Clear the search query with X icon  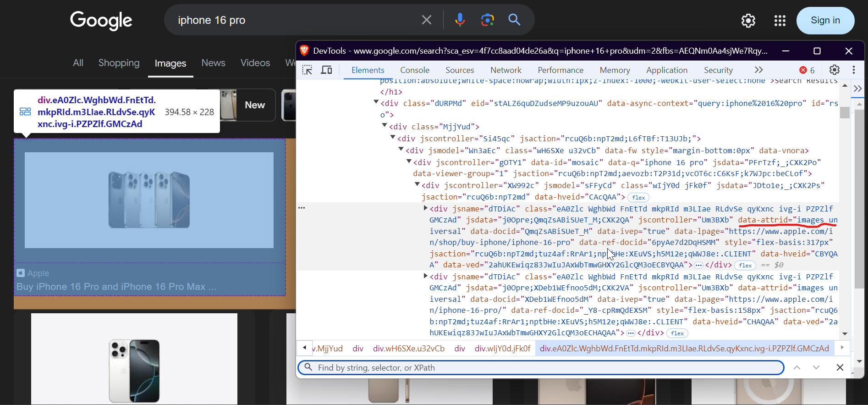426,20
